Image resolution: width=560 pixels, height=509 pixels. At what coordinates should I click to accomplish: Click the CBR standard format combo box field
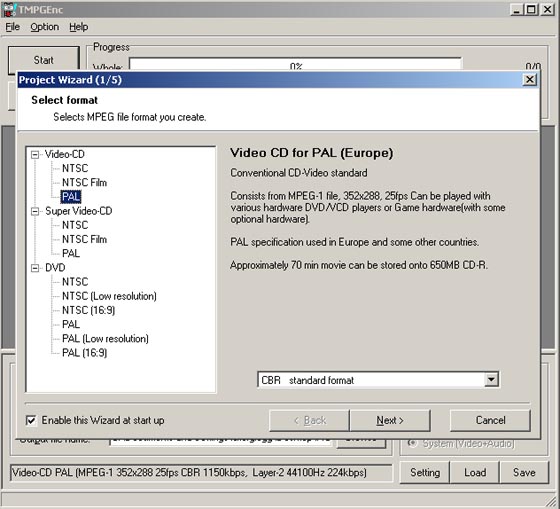click(x=378, y=380)
